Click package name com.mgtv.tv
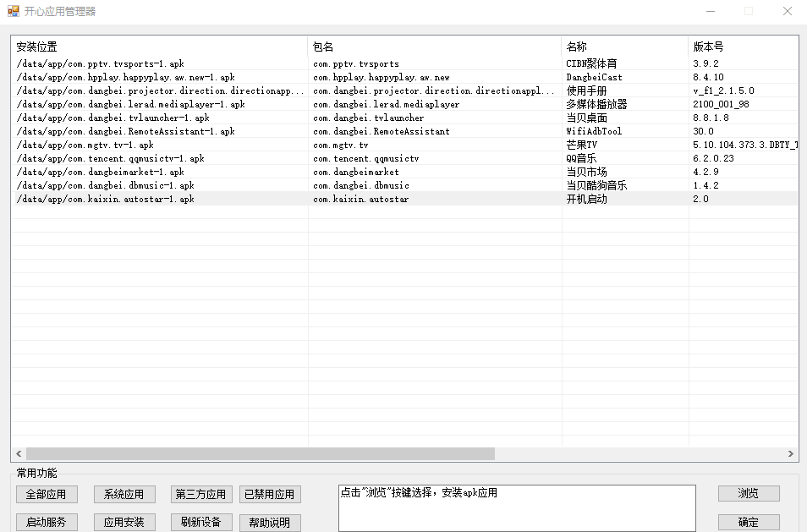 (341, 145)
